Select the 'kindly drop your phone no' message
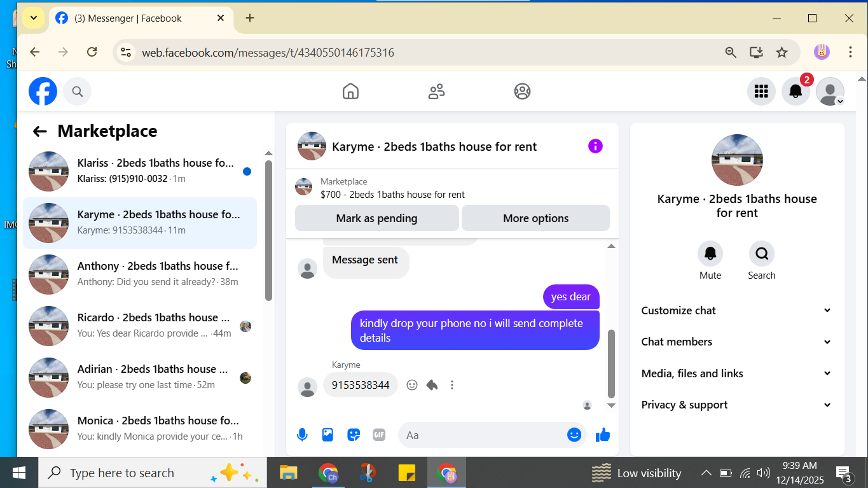This screenshot has width=868, height=488. (x=475, y=330)
